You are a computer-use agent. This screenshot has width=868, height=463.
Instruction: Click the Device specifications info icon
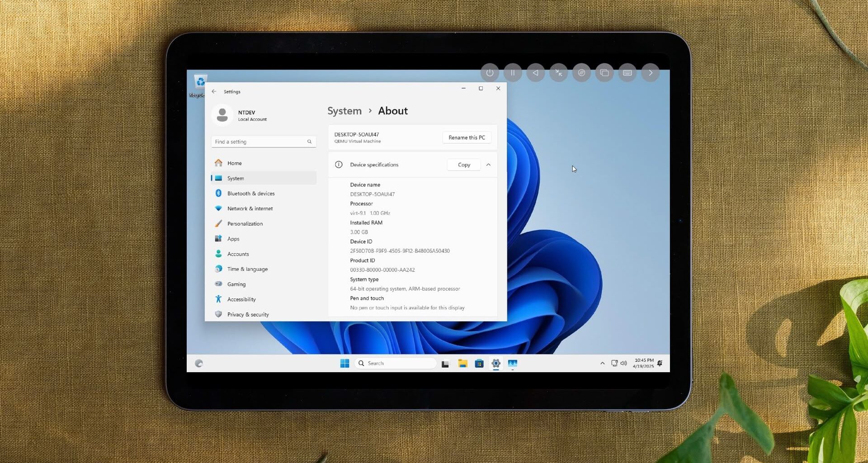pos(339,165)
